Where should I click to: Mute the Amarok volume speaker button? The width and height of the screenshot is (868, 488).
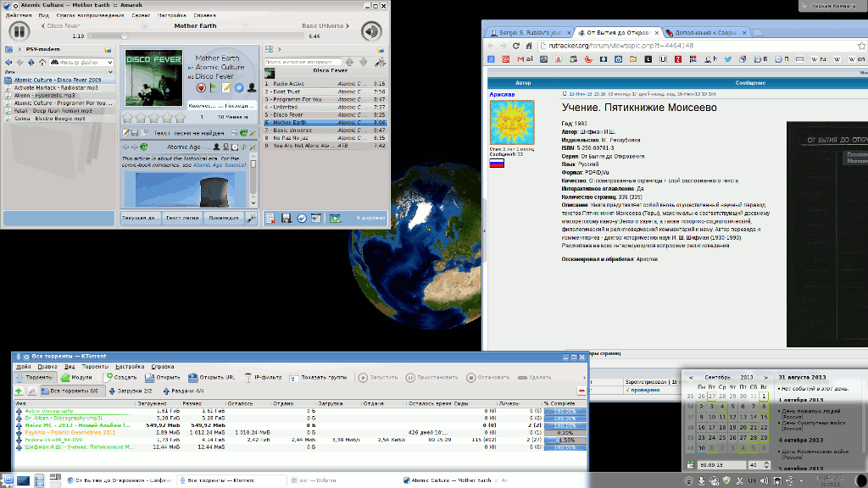(x=371, y=31)
